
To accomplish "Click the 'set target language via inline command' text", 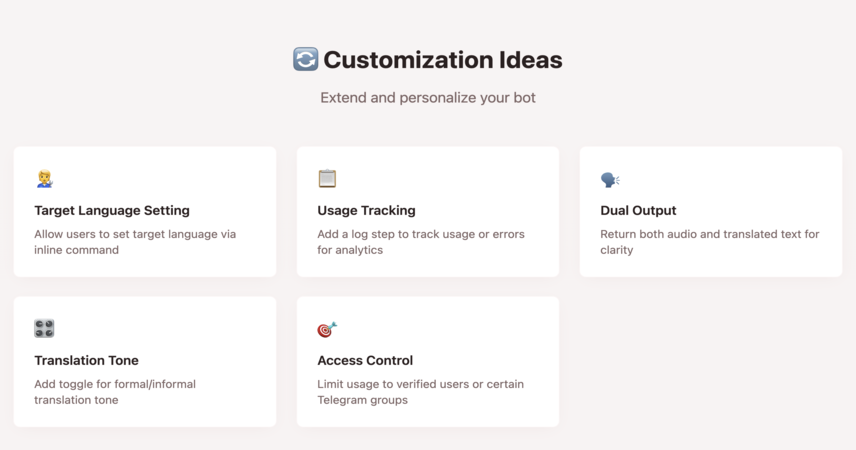I will [135, 242].
